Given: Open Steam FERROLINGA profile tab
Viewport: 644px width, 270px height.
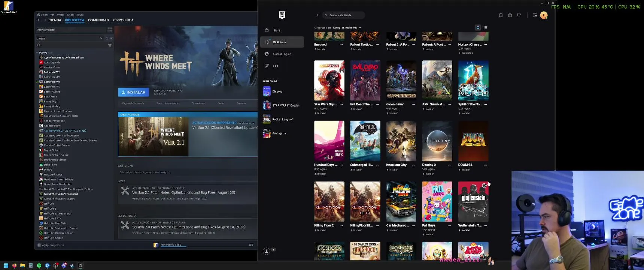Looking at the screenshot, I should pos(123,20).
